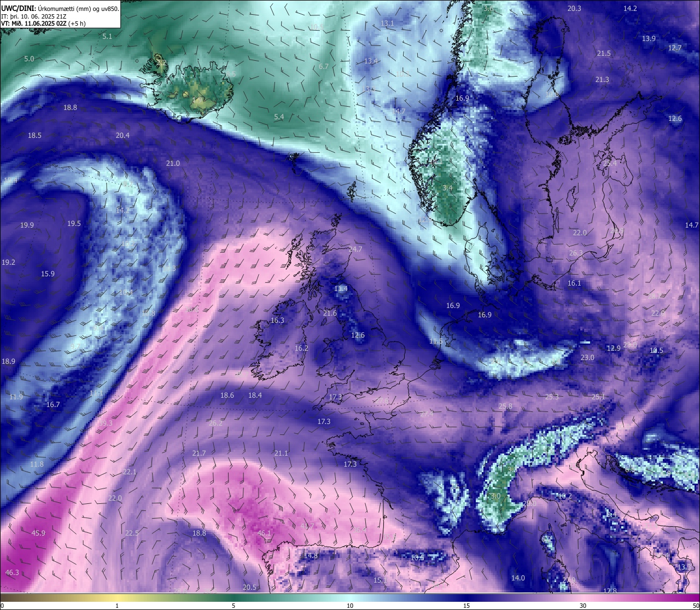Image resolution: width=700 pixels, height=610 pixels.
Task: Click the 20.5 value at the bottom
Action: (x=249, y=588)
